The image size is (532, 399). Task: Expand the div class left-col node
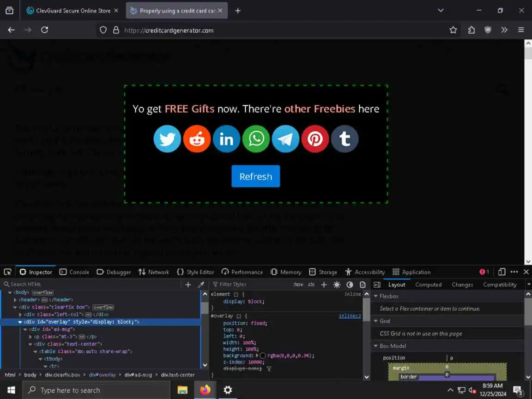pyautogui.click(x=20, y=314)
